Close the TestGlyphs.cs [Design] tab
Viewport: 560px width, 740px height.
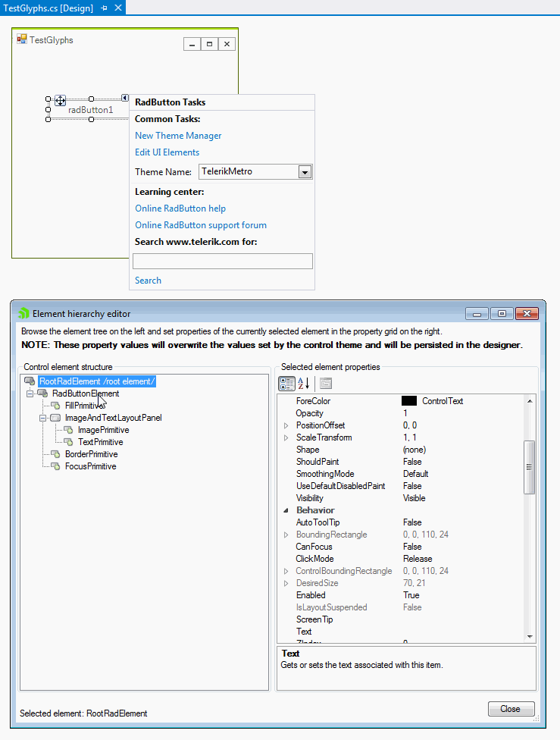[x=118, y=8]
